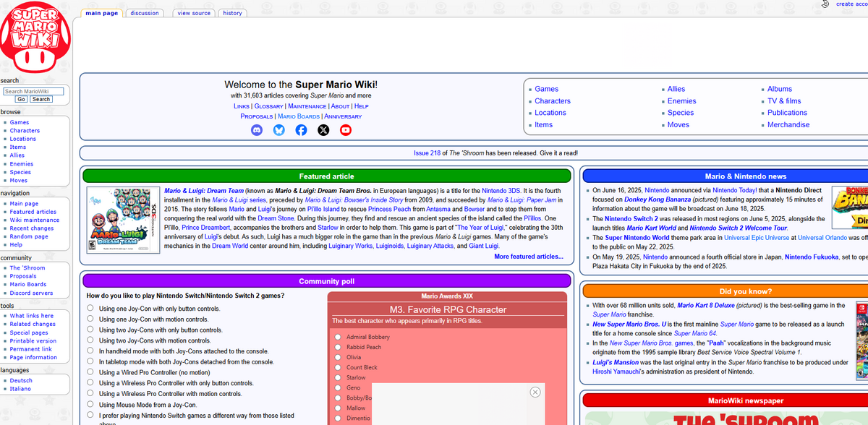868x425 pixels.
Task: Select 'Using two Joy-Cons with only button controls'
Action: click(x=90, y=330)
